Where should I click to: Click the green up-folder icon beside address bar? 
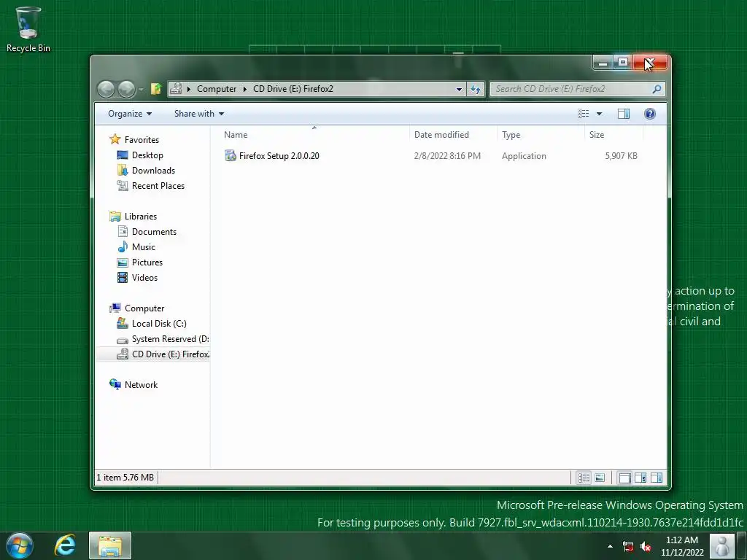coord(156,89)
